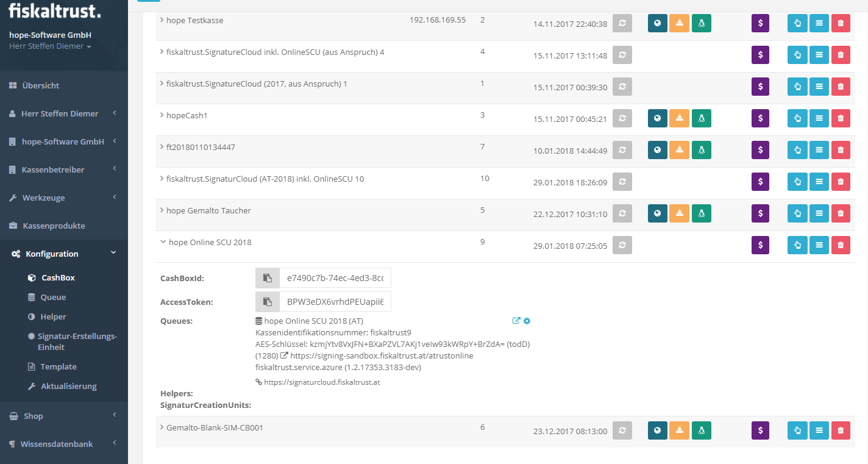Go to the Helper configuration page
The height and width of the screenshot is (464, 868).
click(x=53, y=316)
